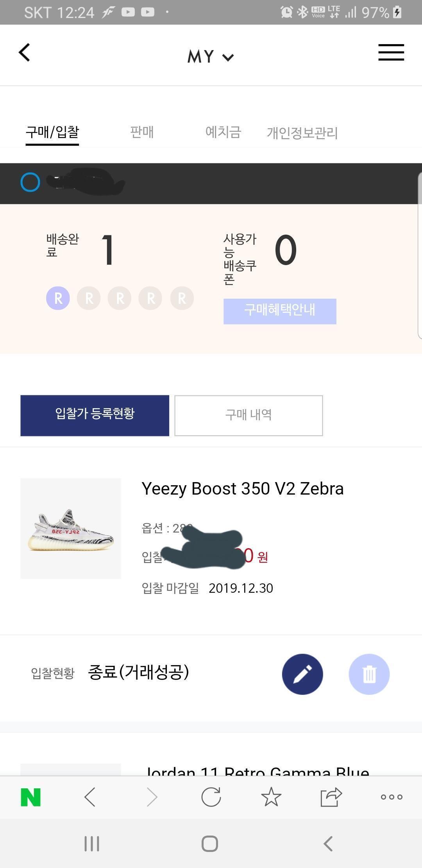This screenshot has width=422, height=868.
Task: Switch to the 판매 tab
Action: point(142,132)
